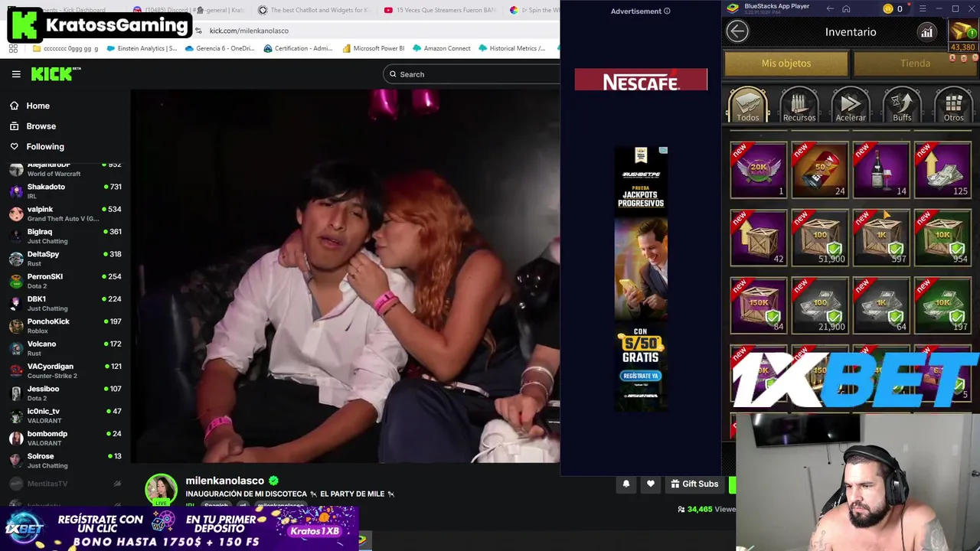Viewport: 980px width, 551px height.
Task: Select the 150K crate item with count 84
Action: pyautogui.click(x=758, y=306)
